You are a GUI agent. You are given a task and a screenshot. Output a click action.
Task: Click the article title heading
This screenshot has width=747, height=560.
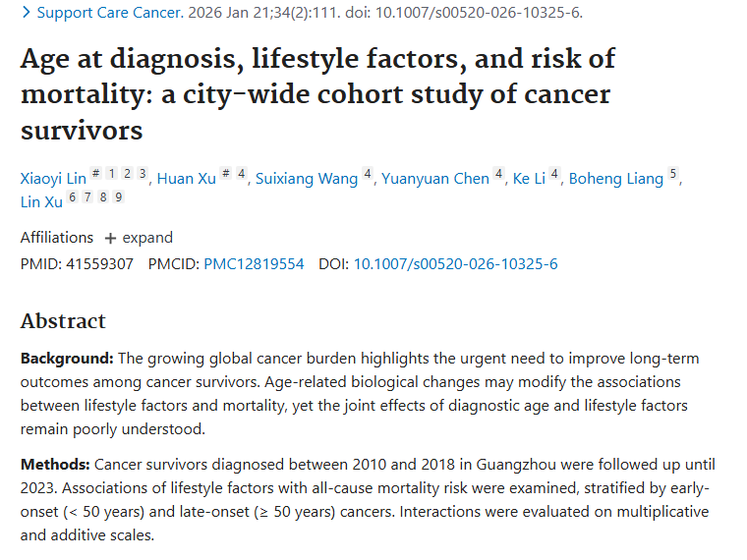click(x=316, y=94)
